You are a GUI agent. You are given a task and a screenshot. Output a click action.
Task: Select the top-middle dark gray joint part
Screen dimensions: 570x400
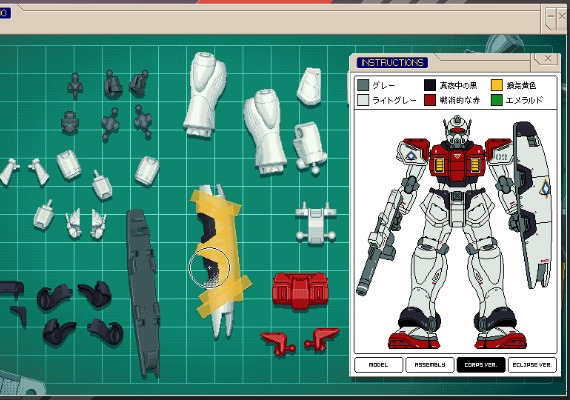pyautogui.click(x=113, y=84)
